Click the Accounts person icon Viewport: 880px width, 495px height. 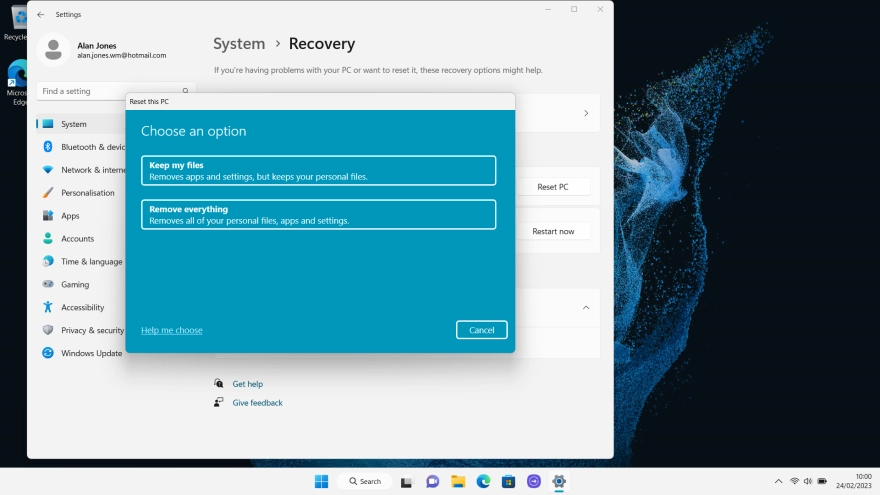(x=47, y=239)
